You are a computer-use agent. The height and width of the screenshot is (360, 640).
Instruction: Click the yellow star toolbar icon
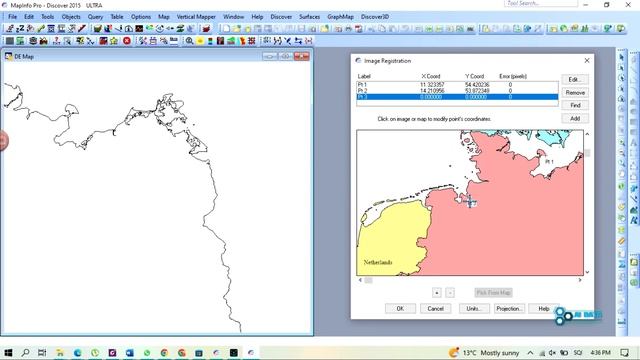point(113,41)
